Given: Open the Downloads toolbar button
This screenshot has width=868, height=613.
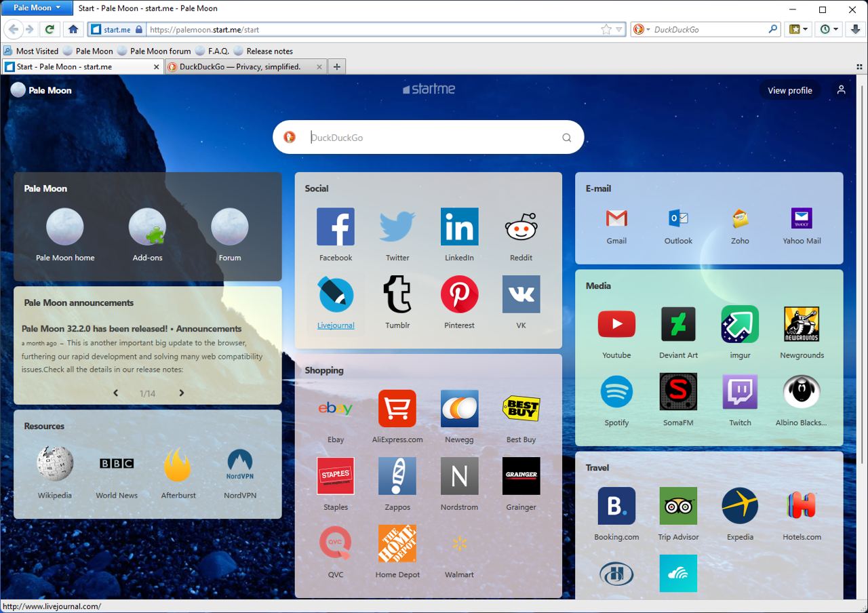Looking at the screenshot, I should (x=855, y=29).
